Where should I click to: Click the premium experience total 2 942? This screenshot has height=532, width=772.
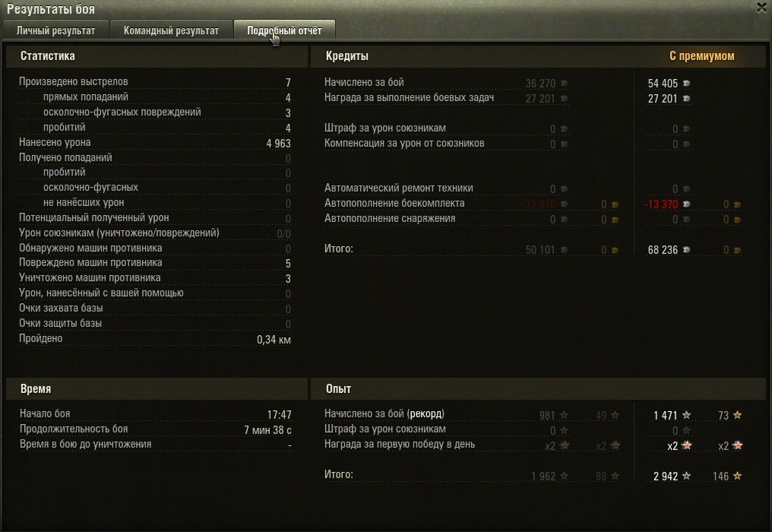pos(666,477)
